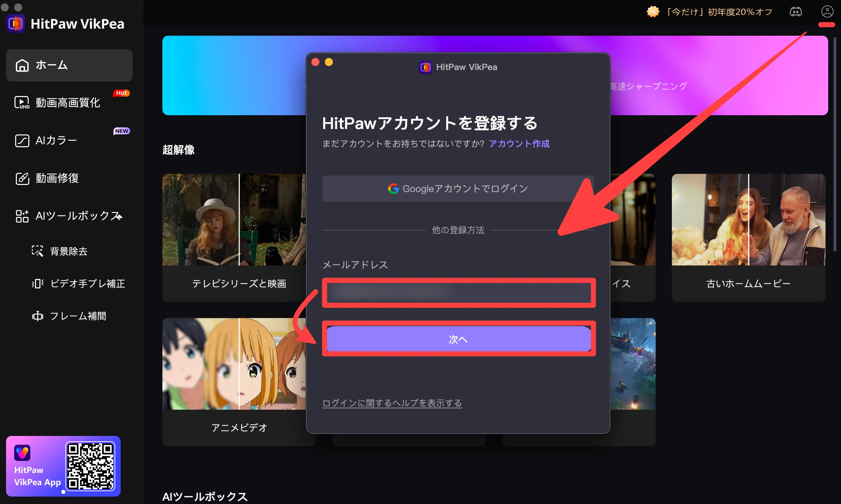Click the HitPaw VikPea logo in sidebar
Viewport: 841px width, 504px height.
pyautogui.click(x=15, y=24)
